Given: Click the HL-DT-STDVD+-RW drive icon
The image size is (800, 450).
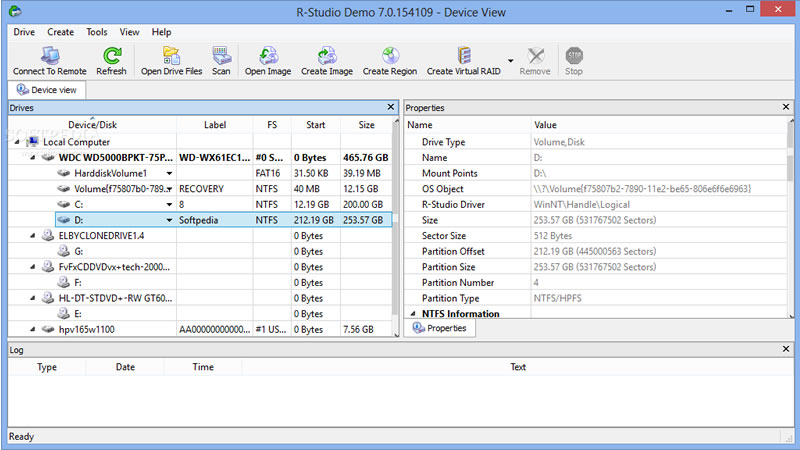Looking at the screenshot, I should (x=48, y=297).
